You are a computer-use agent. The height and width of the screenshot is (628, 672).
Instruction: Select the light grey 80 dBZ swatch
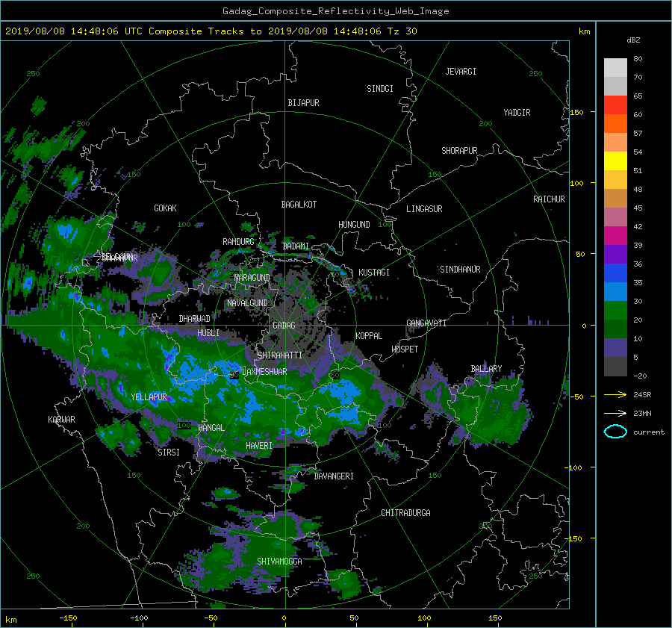click(x=615, y=67)
